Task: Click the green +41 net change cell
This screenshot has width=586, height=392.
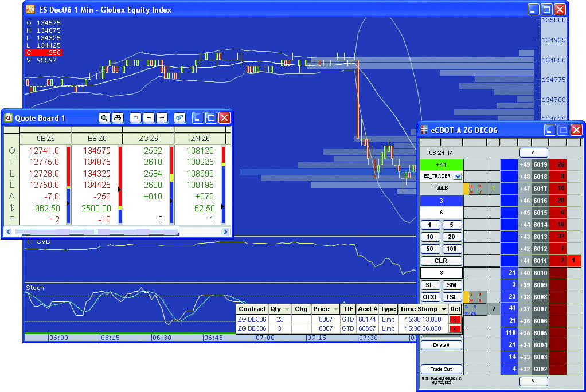Action: 441,164
